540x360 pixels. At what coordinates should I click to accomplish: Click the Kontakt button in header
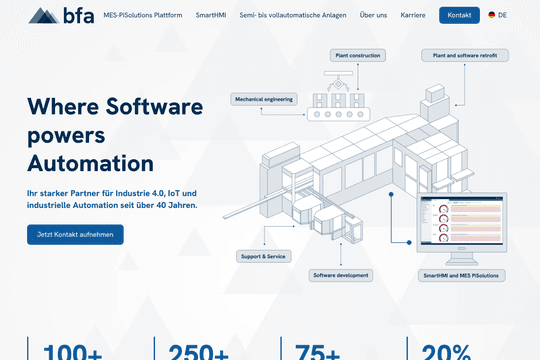pyautogui.click(x=459, y=15)
